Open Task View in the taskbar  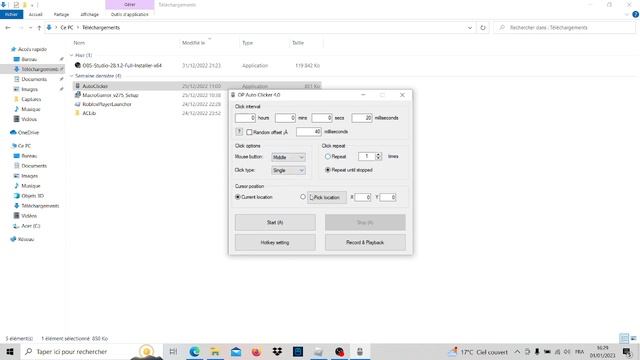[173, 351]
